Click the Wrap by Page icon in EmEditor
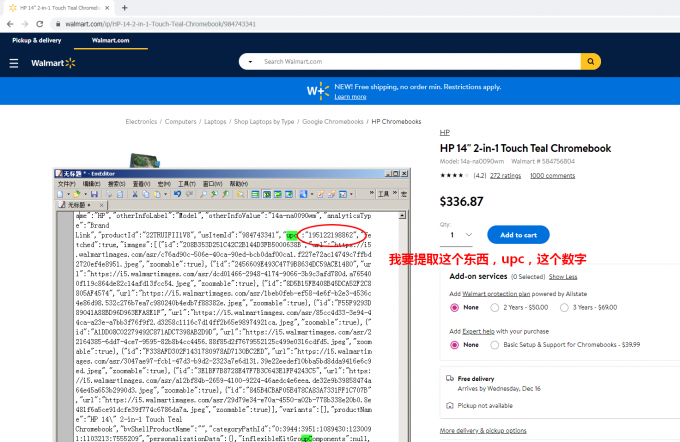This screenshot has height=442, width=680. pyautogui.click(x=289, y=194)
